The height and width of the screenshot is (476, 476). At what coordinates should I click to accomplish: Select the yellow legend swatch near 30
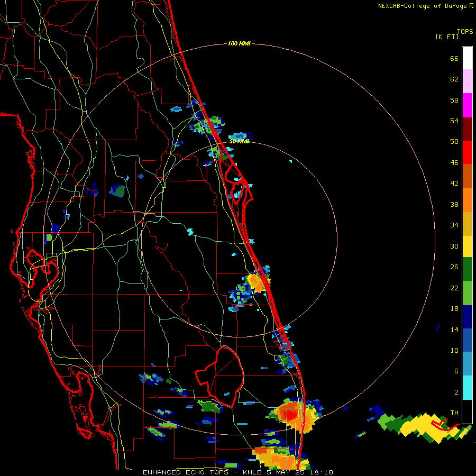(x=467, y=246)
